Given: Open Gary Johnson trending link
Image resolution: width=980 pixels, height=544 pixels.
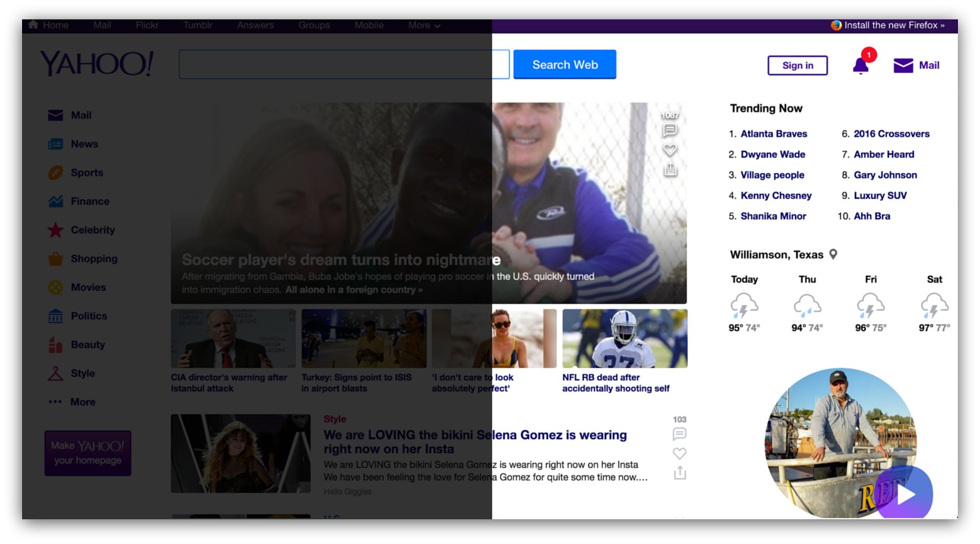Looking at the screenshot, I should tap(885, 175).
